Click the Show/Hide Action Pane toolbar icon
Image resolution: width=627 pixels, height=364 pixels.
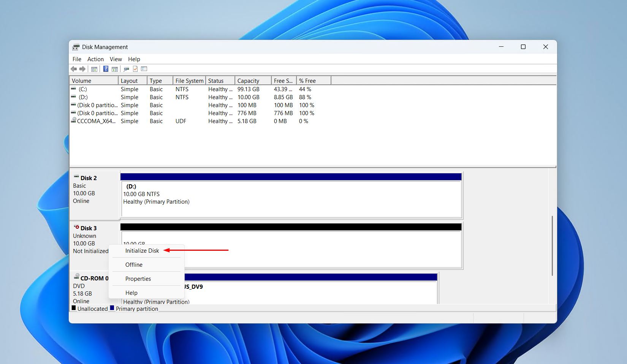pos(114,69)
